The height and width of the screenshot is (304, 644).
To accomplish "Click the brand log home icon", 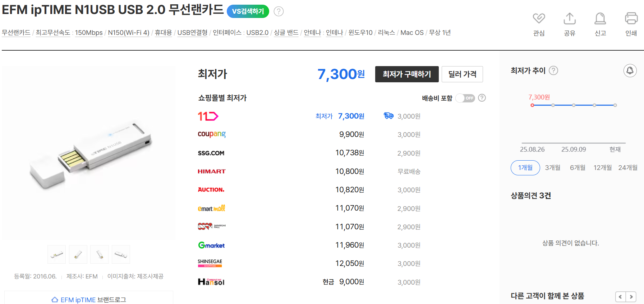I will tap(55, 300).
